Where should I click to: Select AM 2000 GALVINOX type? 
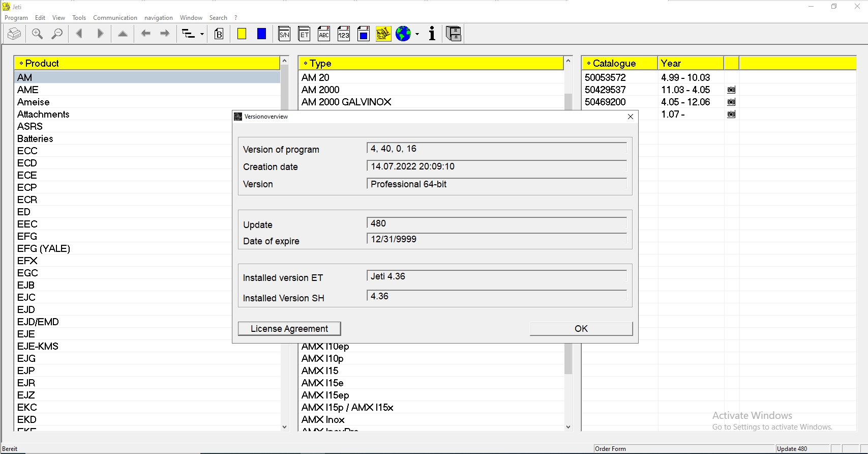tap(431, 102)
